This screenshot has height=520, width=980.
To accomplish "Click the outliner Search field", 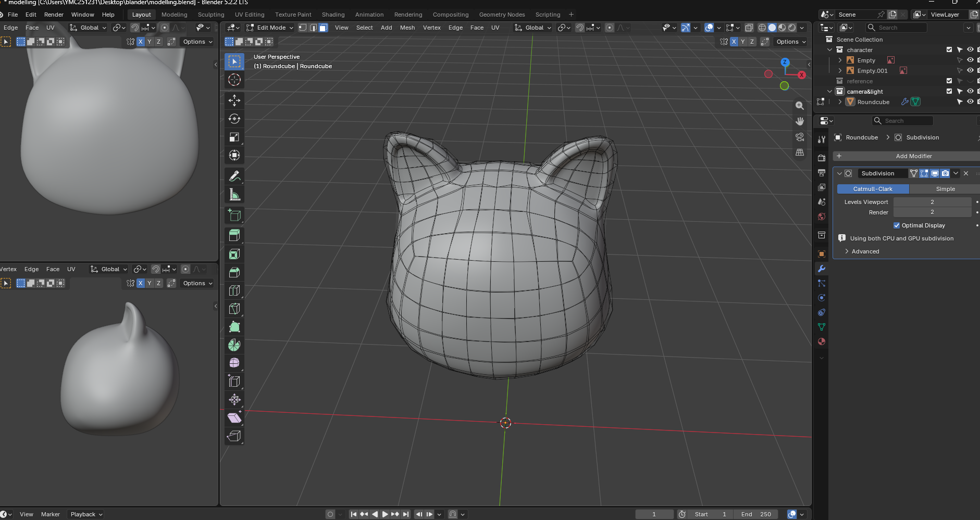I will [896, 28].
